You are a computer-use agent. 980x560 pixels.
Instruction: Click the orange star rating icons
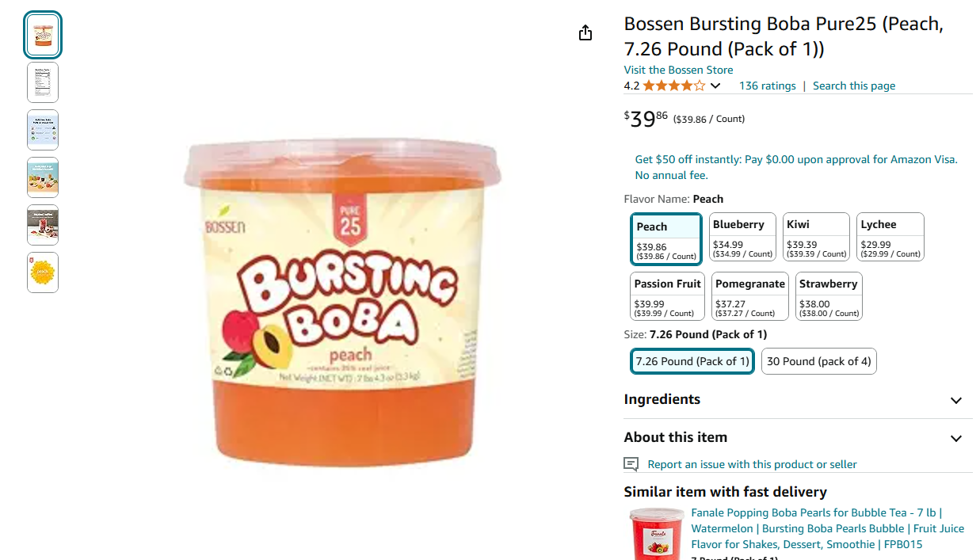click(673, 86)
